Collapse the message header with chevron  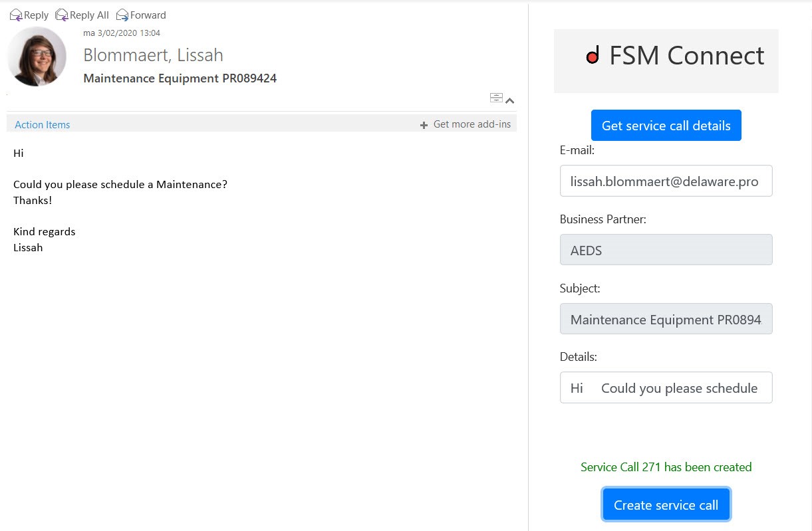tap(510, 100)
